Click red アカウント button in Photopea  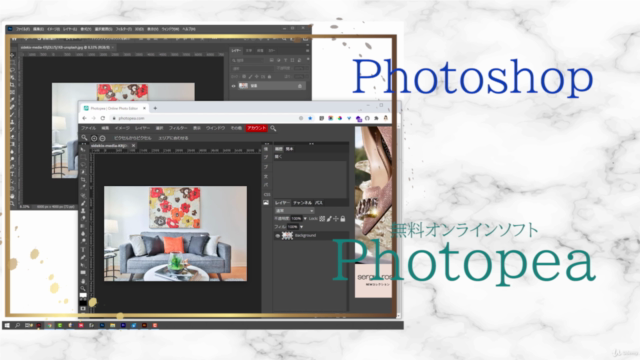point(256,129)
